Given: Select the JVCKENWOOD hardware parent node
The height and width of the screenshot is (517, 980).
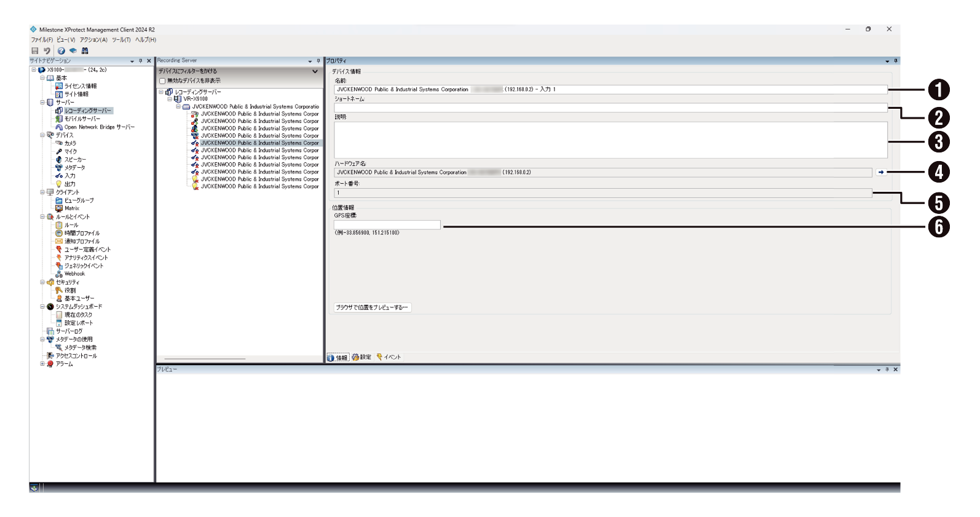Looking at the screenshot, I should [251, 106].
